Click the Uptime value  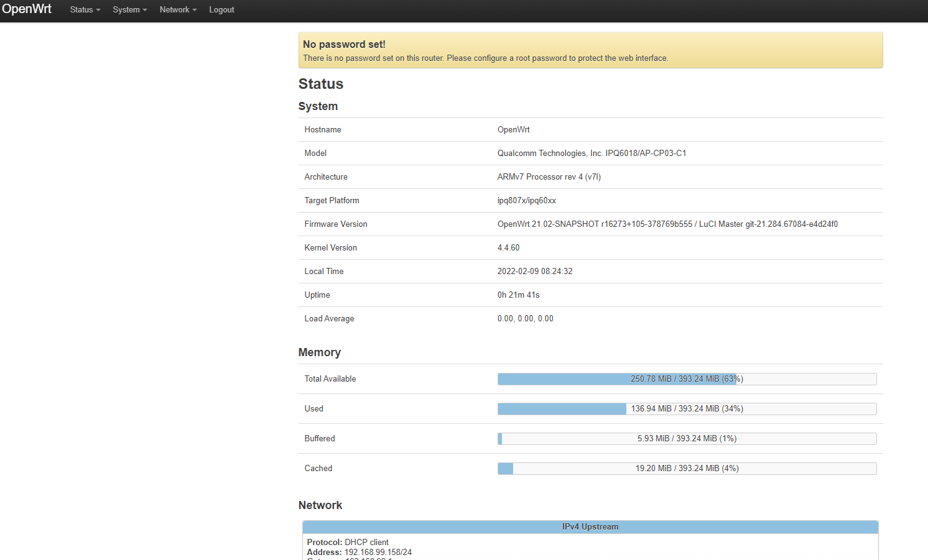pyautogui.click(x=518, y=295)
